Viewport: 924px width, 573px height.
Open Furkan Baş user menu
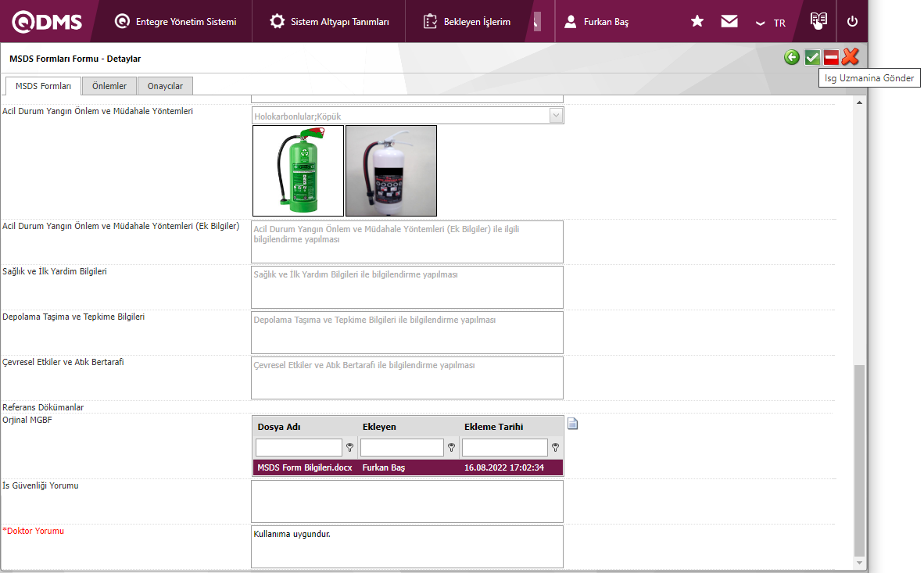596,21
